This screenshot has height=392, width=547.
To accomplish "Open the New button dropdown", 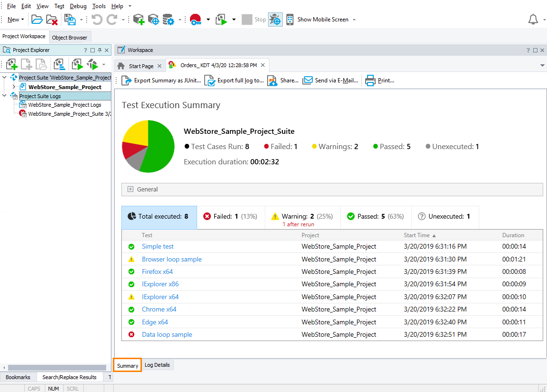I will coord(22,19).
